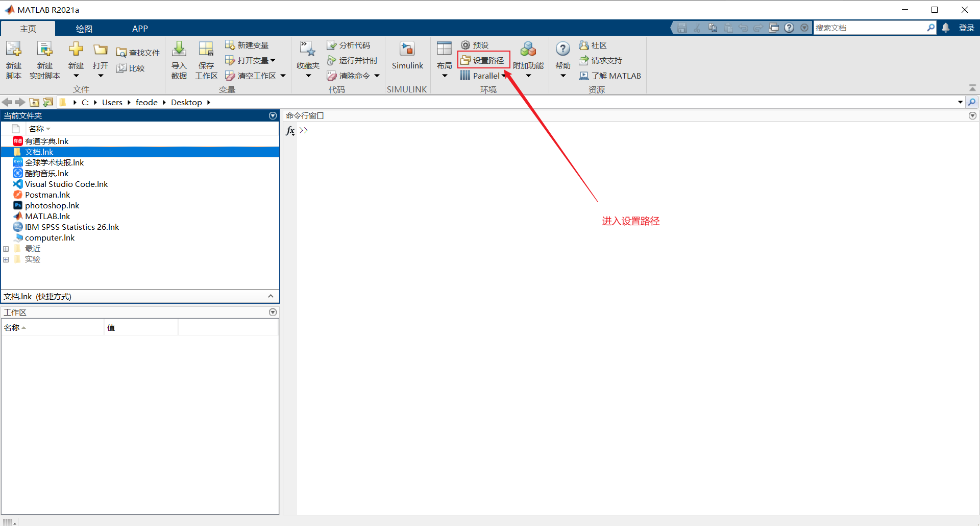The height and width of the screenshot is (526, 980).
Task: Click Users in the address path
Action: click(x=112, y=102)
